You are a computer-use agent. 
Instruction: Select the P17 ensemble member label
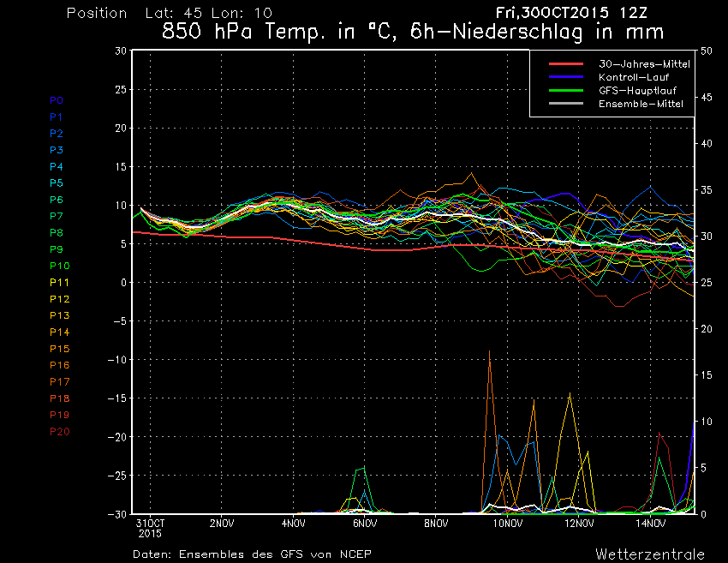coord(59,381)
